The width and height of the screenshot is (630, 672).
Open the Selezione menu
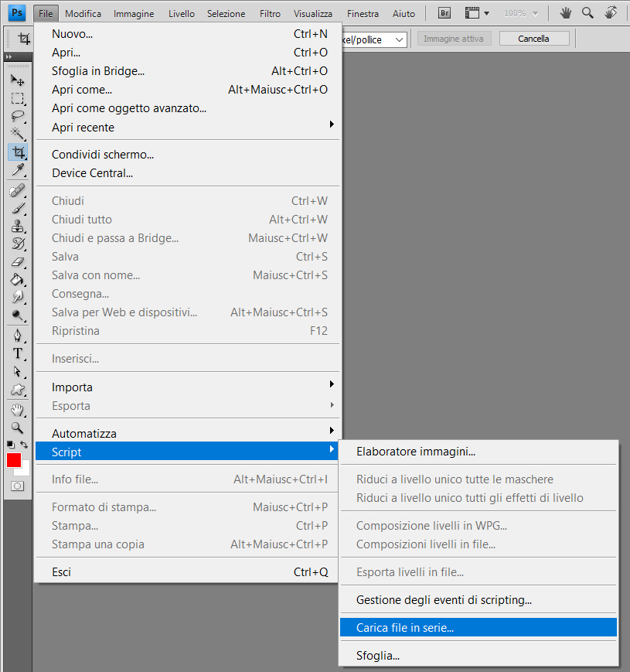(226, 14)
